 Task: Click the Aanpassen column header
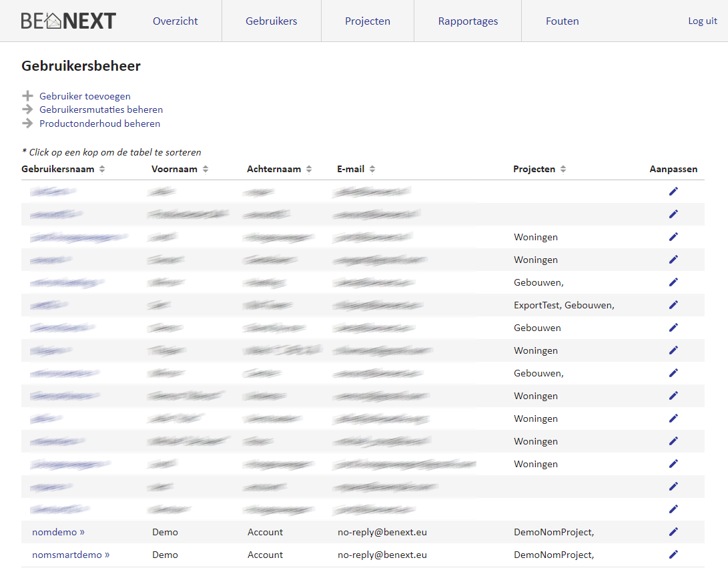(x=673, y=169)
